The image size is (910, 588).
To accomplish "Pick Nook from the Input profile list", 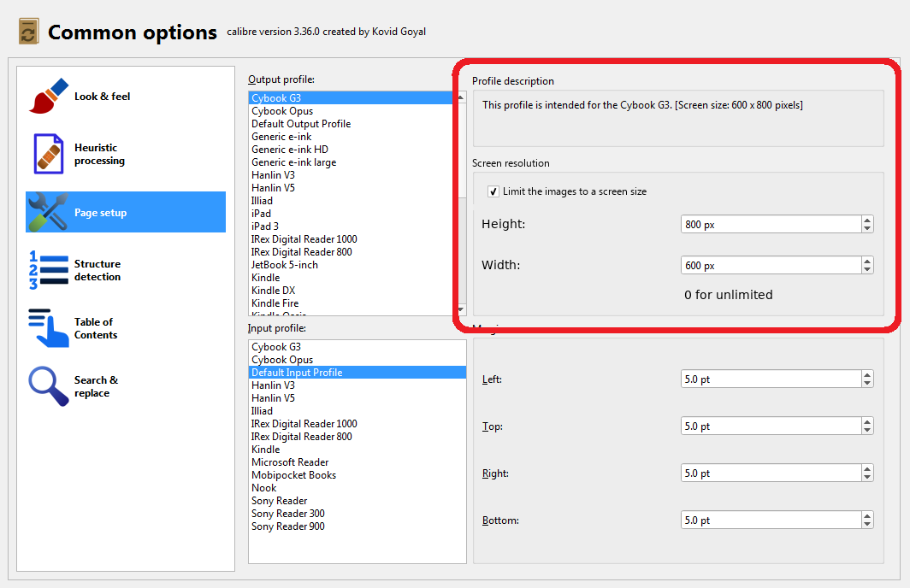I will tap(263, 488).
